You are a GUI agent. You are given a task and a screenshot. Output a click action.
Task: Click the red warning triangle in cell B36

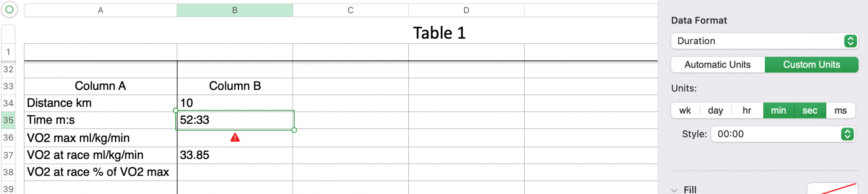[x=235, y=138]
